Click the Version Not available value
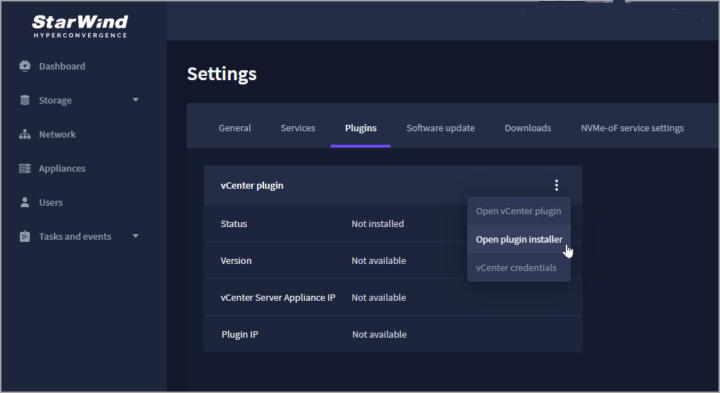This screenshot has height=393, width=720. pyautogui.click(x=379, y=260)
